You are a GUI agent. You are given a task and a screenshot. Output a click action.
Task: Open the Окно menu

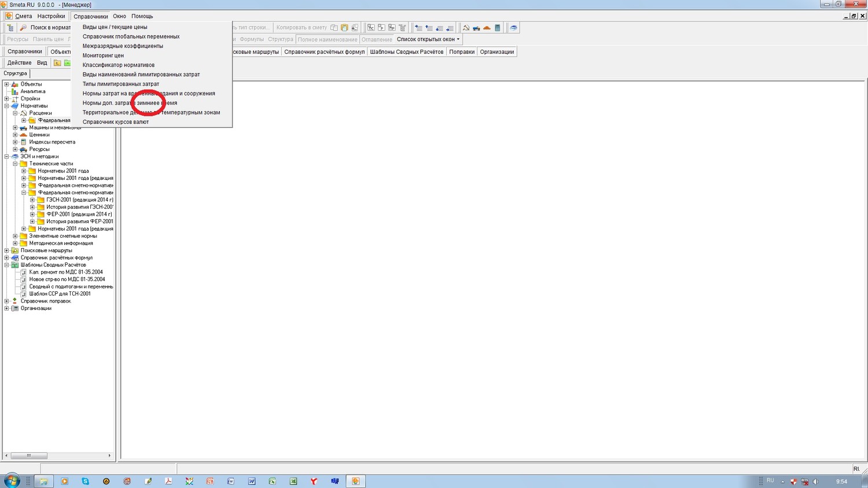119,16
